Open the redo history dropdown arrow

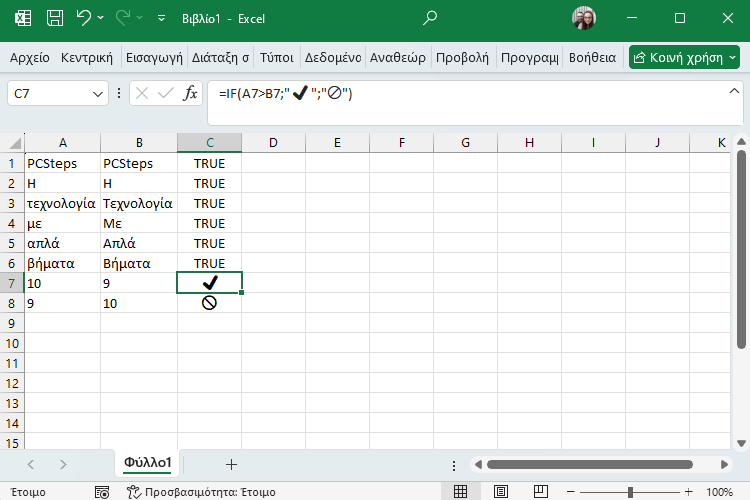[140, 18]
